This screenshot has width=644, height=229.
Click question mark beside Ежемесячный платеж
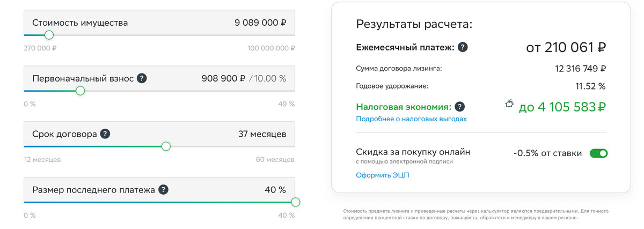[x=463, y=47]
